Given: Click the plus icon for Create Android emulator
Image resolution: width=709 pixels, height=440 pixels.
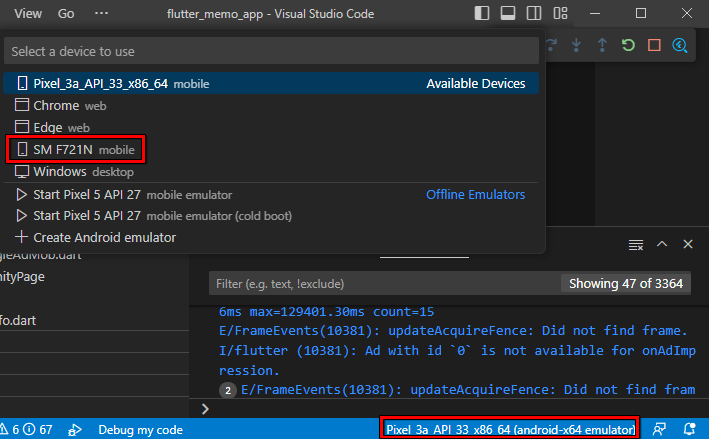Looking at the screenshot, I should click(x=21, y=237).
